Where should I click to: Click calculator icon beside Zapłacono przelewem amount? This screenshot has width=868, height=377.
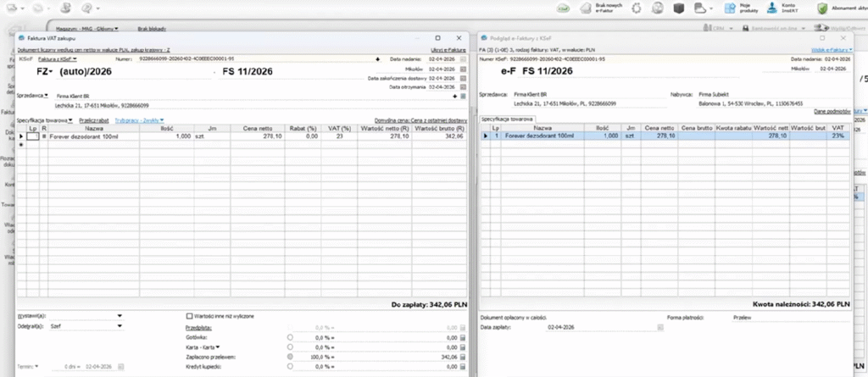click(x=463, y=358)
